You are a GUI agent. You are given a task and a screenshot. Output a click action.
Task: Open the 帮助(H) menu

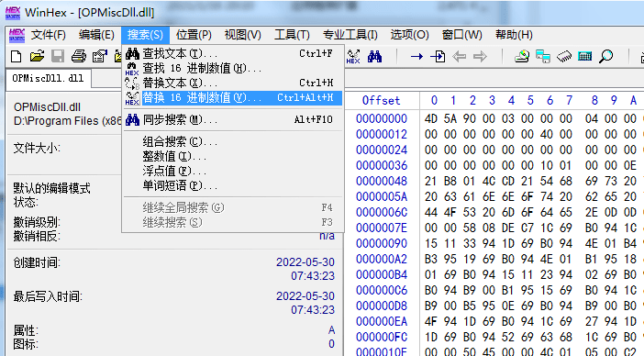click(514, 35)
